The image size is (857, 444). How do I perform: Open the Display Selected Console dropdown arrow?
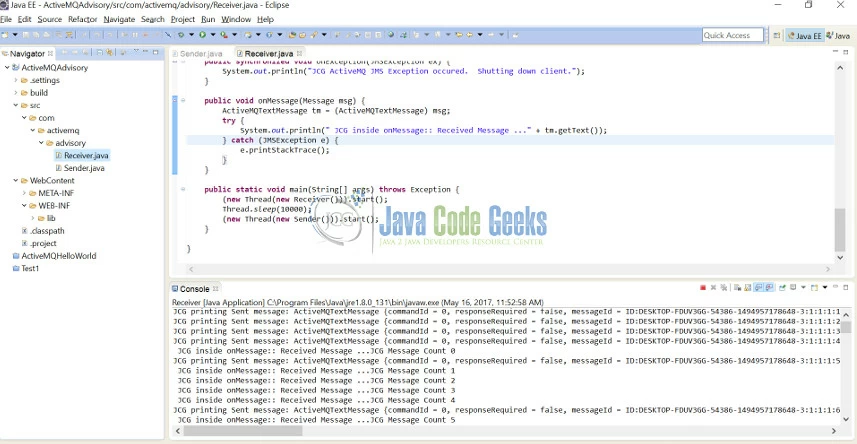tap(803, 287)
